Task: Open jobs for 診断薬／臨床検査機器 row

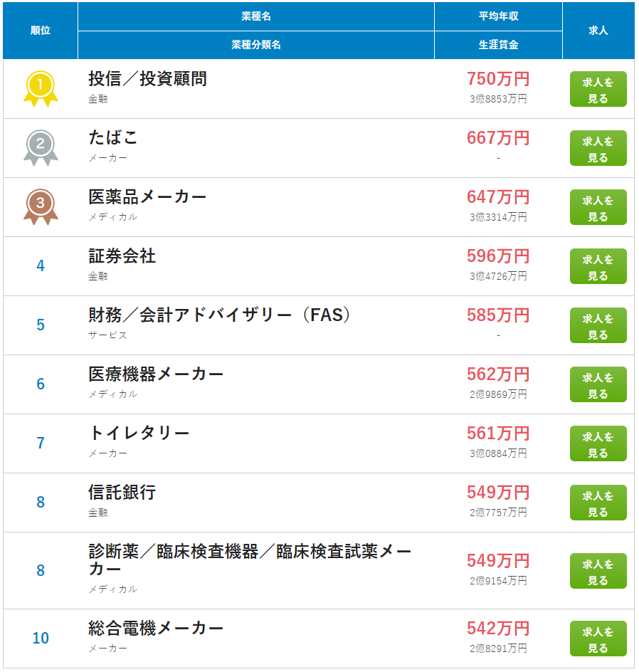Action: tap(598, 571)
